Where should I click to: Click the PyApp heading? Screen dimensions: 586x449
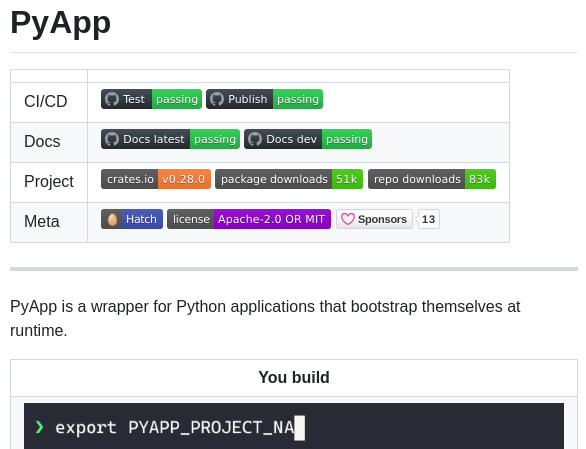point(61,23)
